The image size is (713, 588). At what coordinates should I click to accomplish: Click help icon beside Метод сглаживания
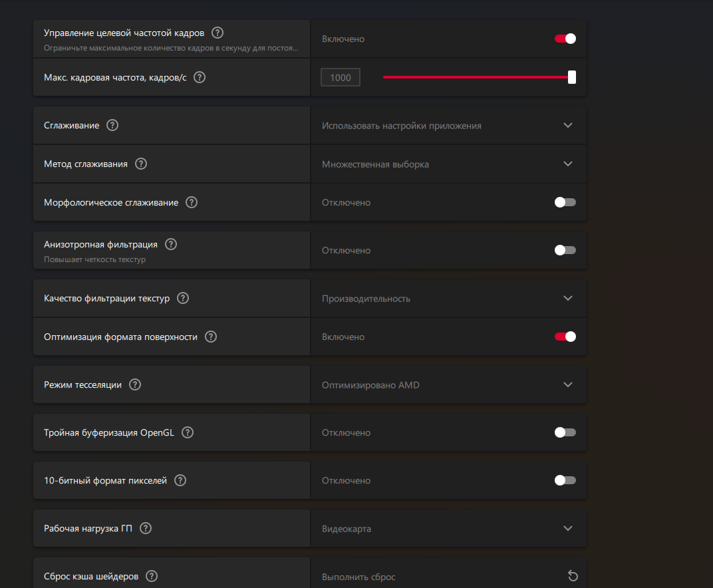[141, 164]
